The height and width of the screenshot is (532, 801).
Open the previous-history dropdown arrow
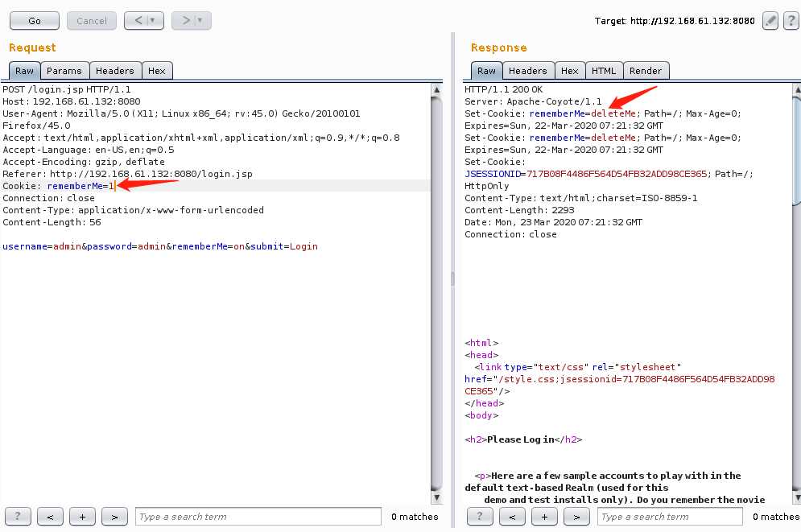coord(153,20)
